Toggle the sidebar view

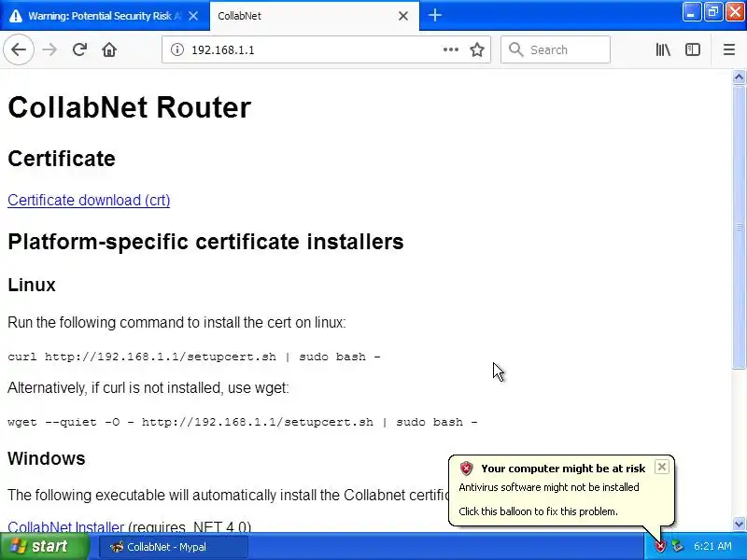(x=693, y=49)
